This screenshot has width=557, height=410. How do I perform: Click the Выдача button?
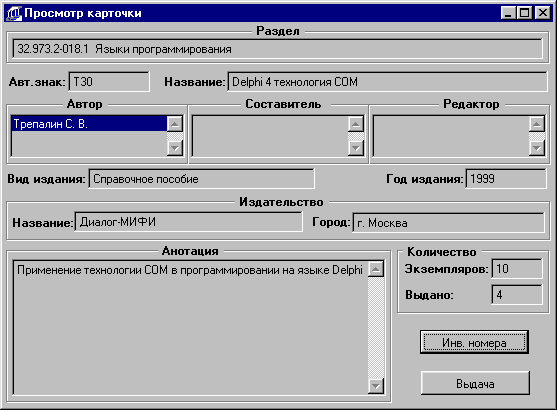point(475,383)
